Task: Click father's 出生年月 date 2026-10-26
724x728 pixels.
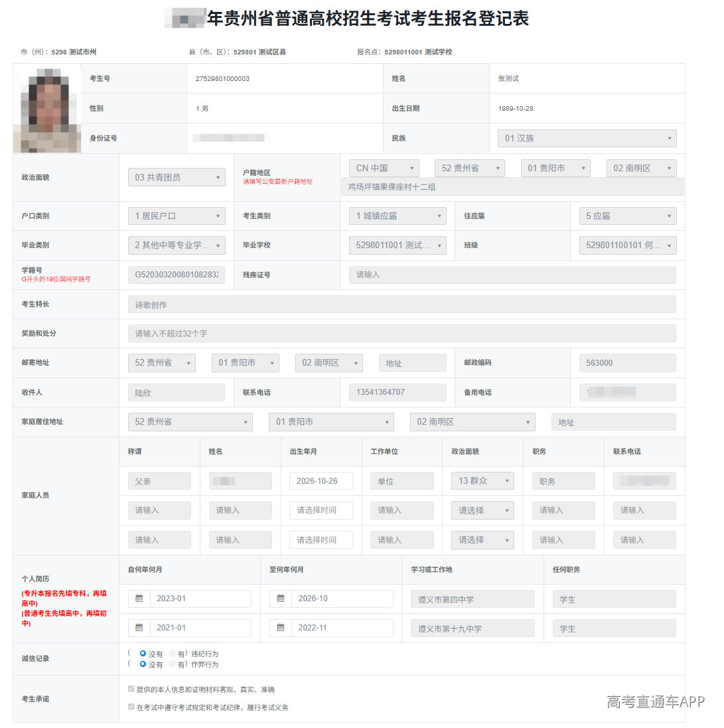Action: click(321, 481)
